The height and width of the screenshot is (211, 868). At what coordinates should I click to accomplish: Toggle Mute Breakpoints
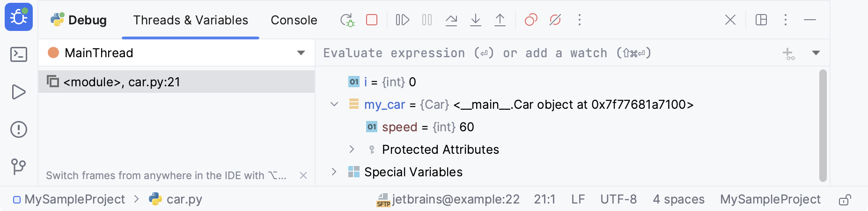coord(555,20)
